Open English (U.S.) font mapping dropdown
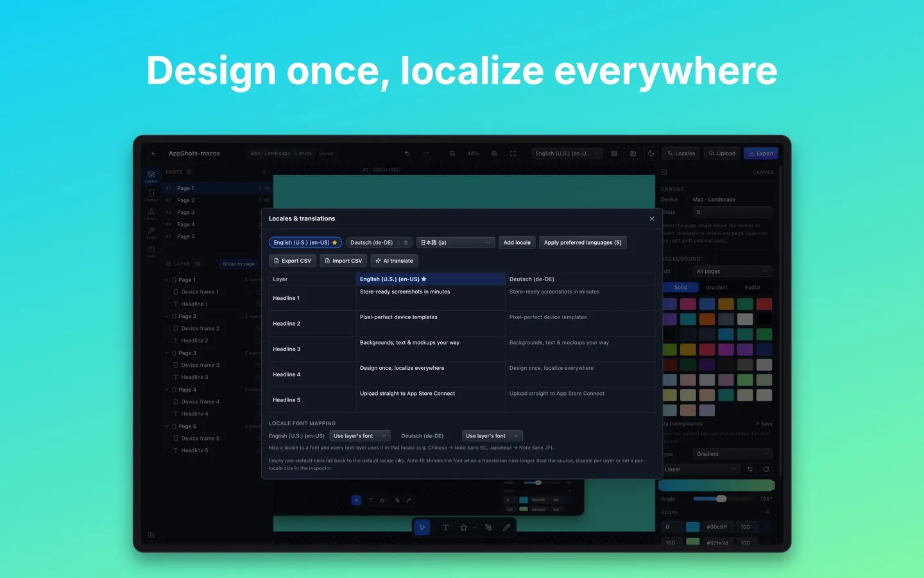The height and width of the screenshot is (578, 924). click(x=359, y=436)
